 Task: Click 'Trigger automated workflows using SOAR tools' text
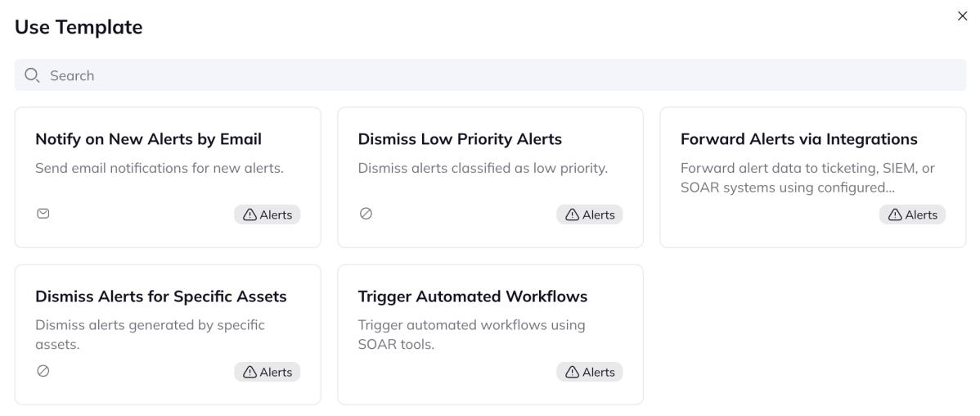tap(471, 335)
